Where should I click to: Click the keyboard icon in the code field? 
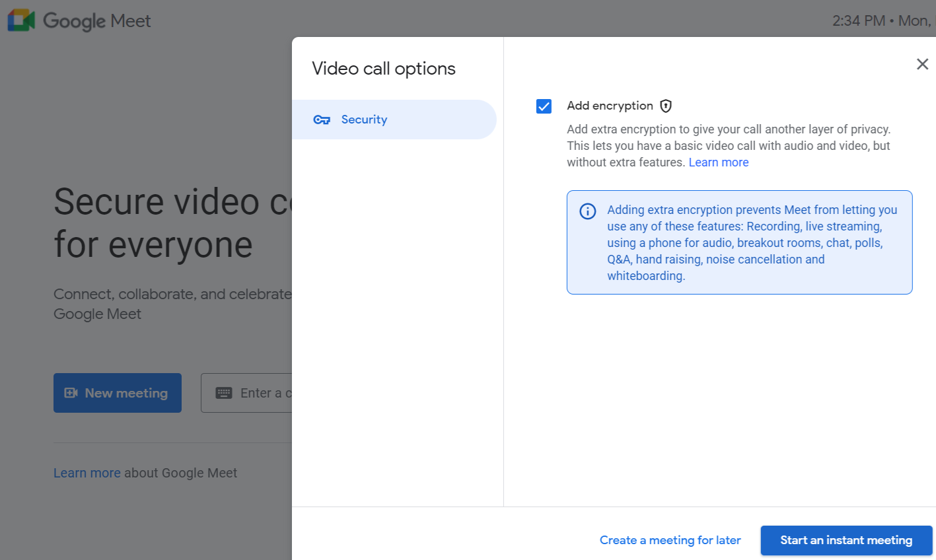pyautogui.click(x=224, y=393)
